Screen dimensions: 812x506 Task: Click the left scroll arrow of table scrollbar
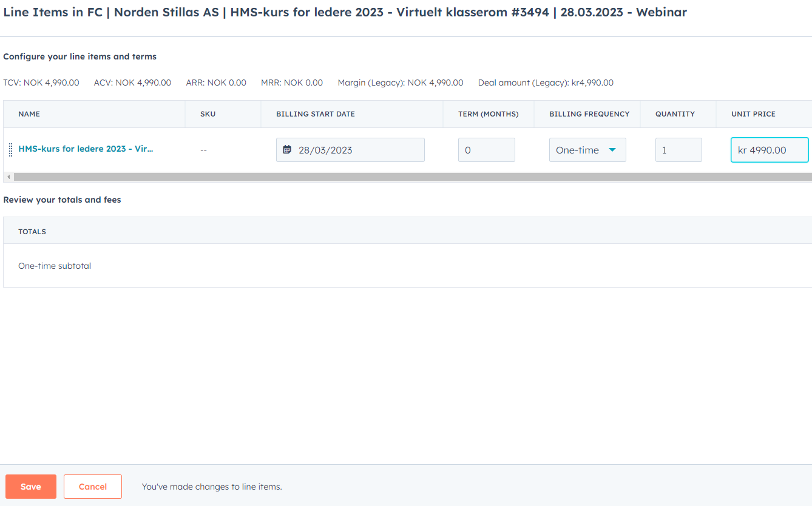[7, 177]
